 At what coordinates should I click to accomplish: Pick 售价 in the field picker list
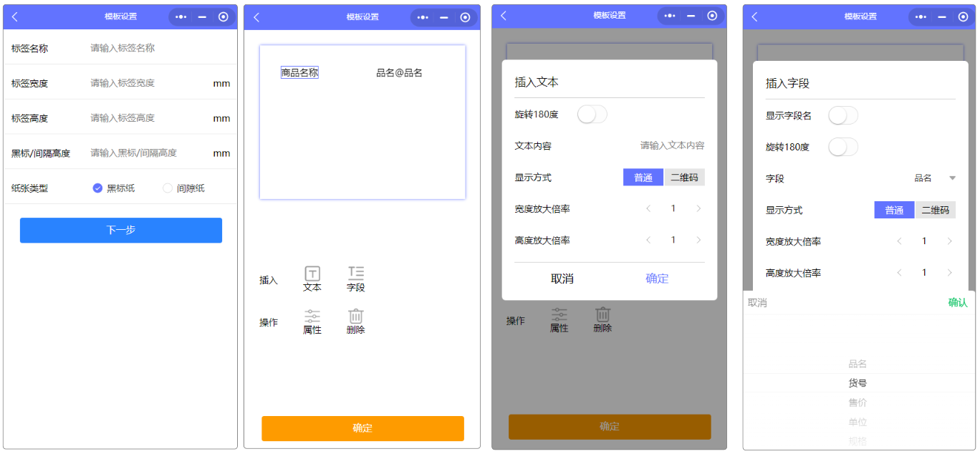(x=857, y=403)
